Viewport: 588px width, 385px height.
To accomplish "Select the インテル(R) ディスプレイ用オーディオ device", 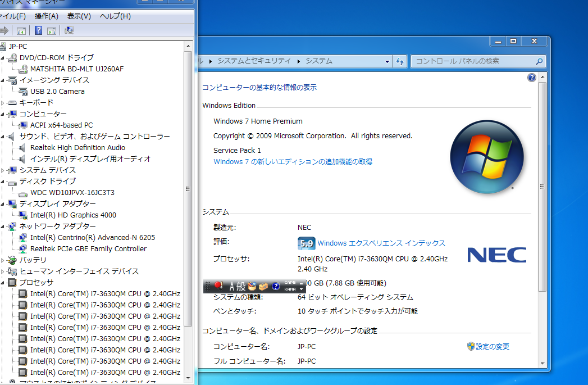I will tap(90, 158).
